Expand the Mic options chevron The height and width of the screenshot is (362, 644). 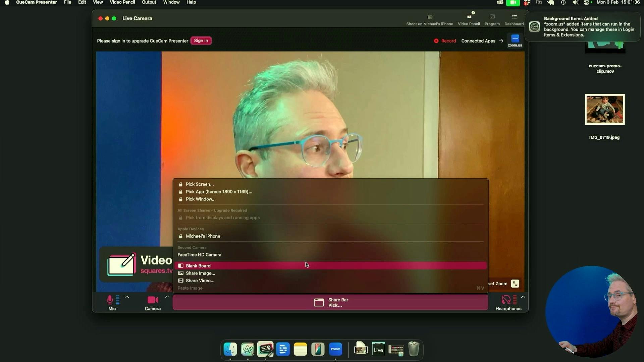coord(127,297)
